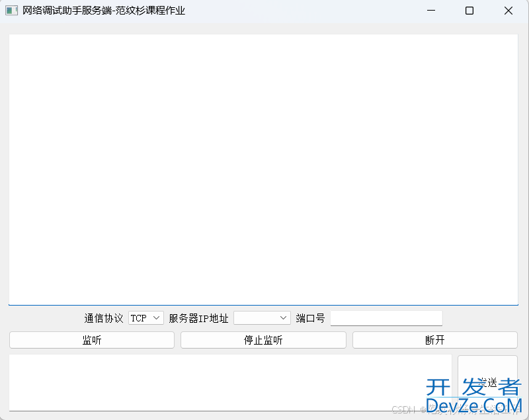
Task: Click the 监听 button to start listening
Action: [x=92, y=340]
